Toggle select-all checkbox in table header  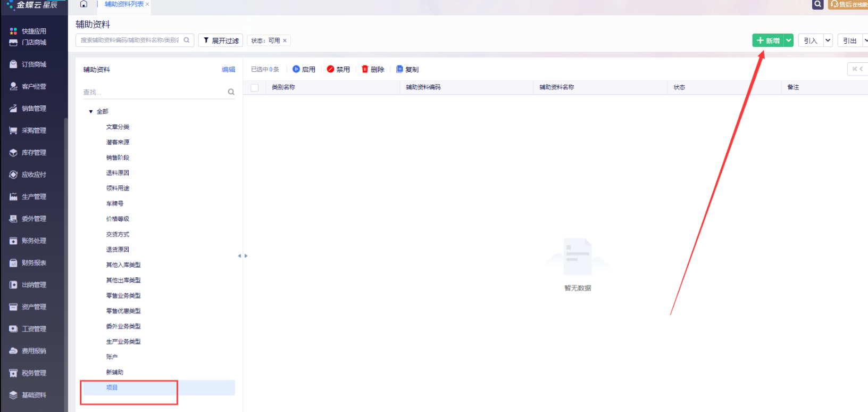pyautogui.click(x=255, y=87)
